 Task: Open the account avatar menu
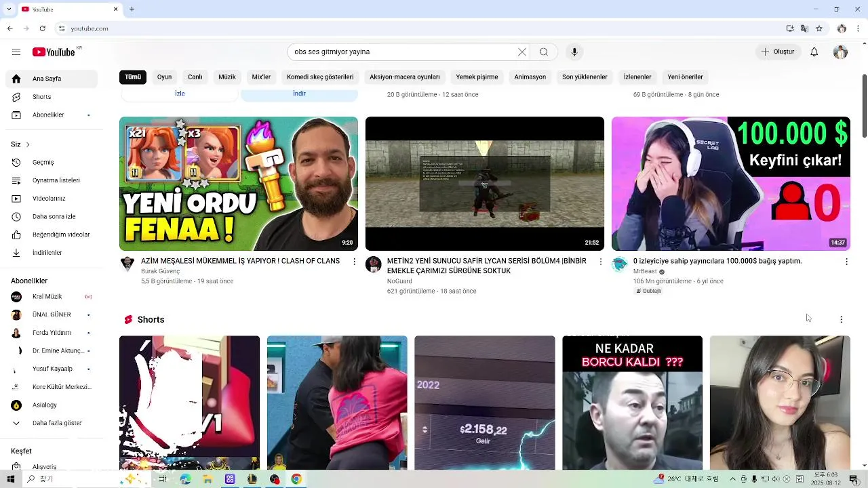[x=840, y=52]
